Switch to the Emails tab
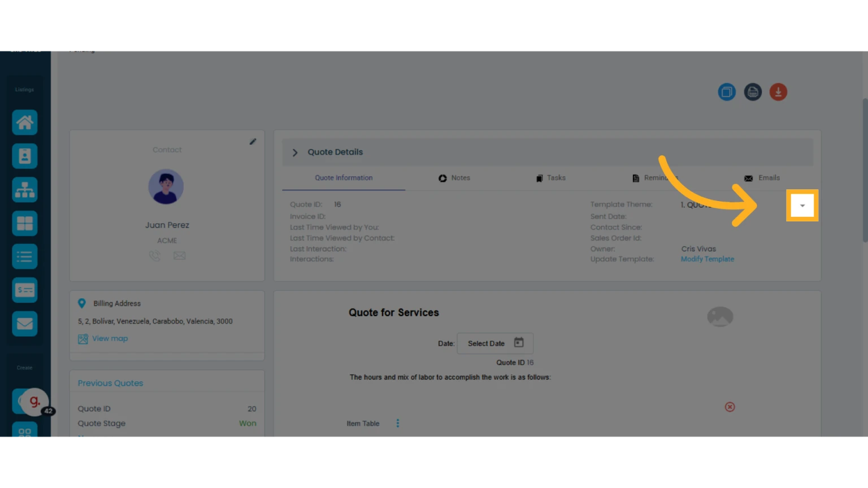Viewport: 868px width, 488px height. [x=762, y=178]
